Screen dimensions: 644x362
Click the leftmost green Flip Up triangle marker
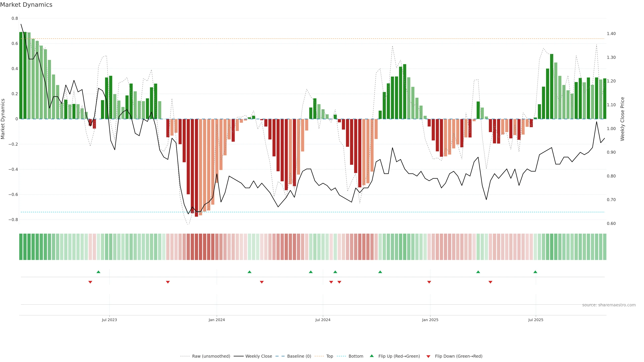pyautogui.click(x=98, y=272)
